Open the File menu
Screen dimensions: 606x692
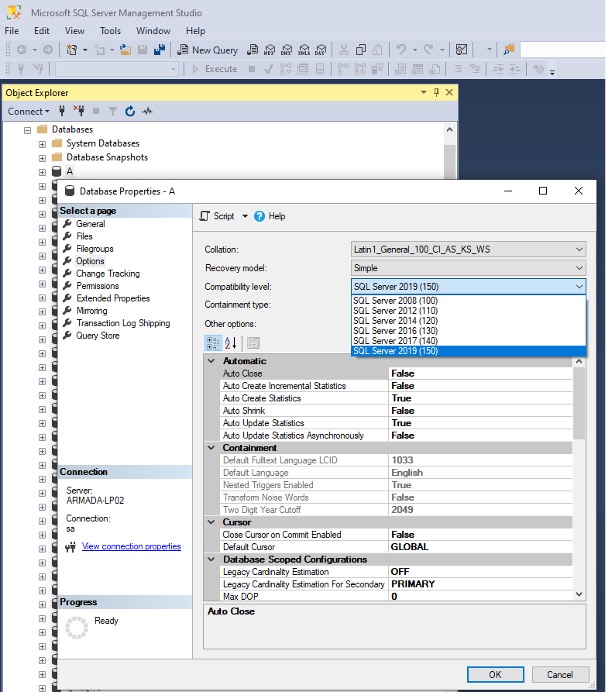tap(11, 31)
